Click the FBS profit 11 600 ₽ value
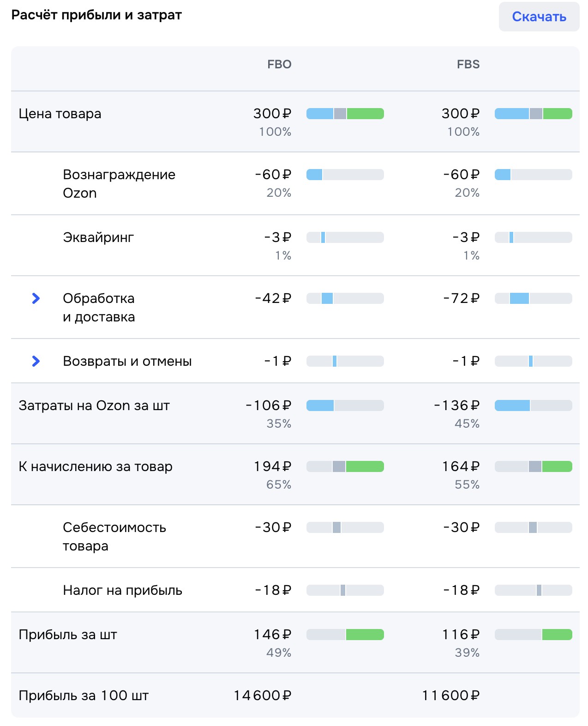Viewport: 588px width, 726px height. (451, 696)
